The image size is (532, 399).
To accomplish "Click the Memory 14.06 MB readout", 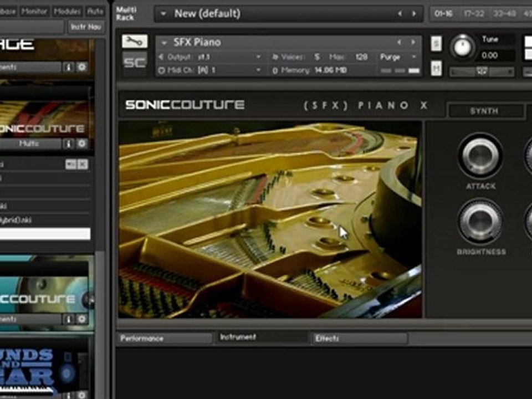I will pyautogui.click(x=330, y=70).
